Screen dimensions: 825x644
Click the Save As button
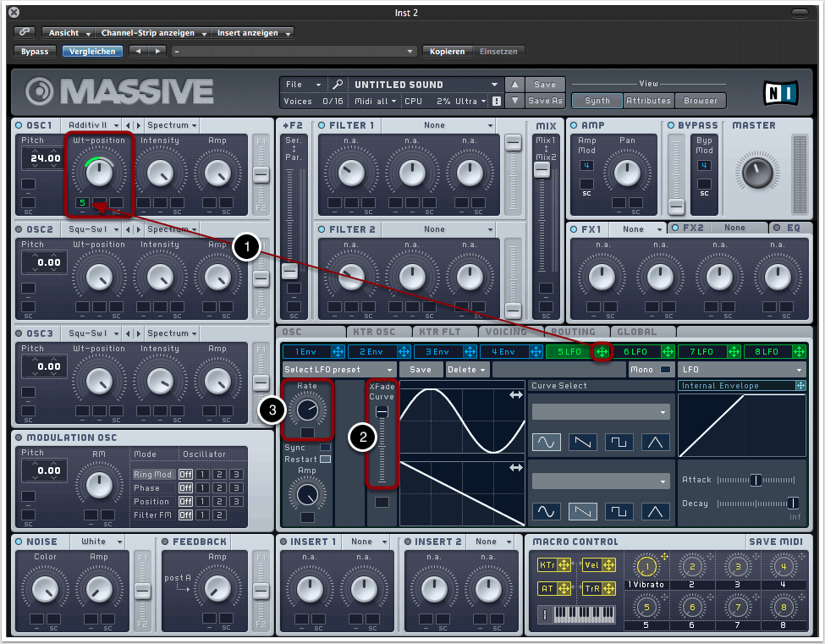545,101
